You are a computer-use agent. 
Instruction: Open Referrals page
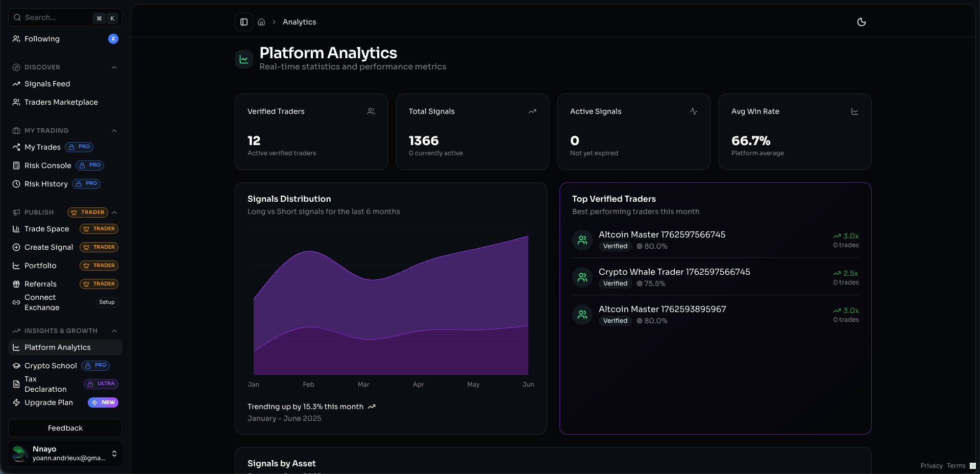[x=65, y=284]
